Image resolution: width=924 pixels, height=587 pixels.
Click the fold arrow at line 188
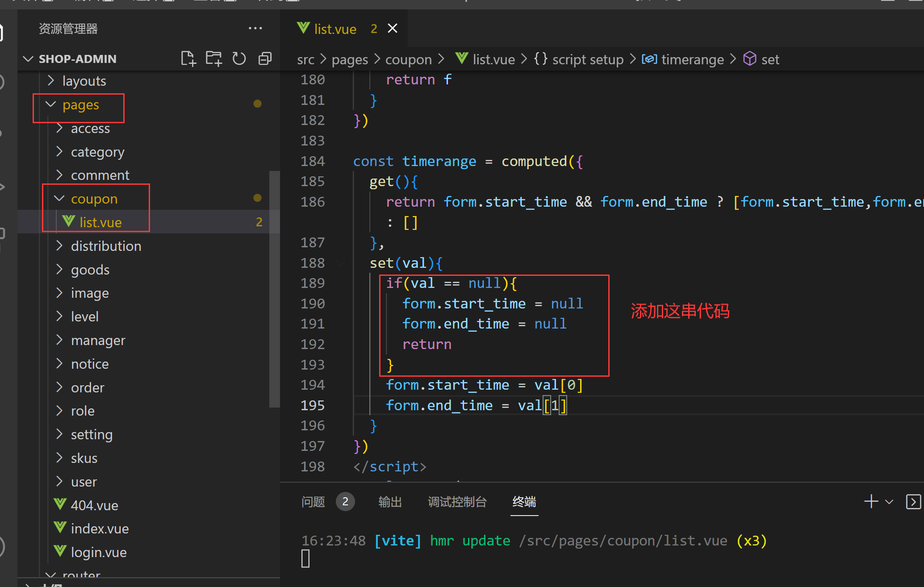(x=341, y=263)
